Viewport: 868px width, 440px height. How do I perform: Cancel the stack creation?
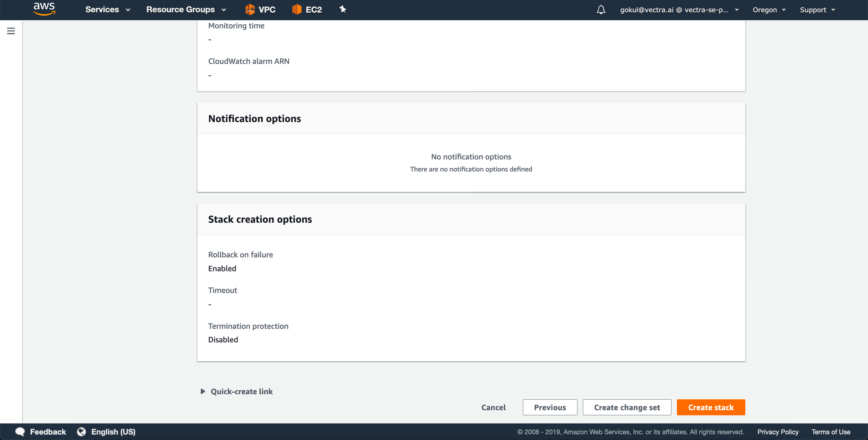point(493,407)
